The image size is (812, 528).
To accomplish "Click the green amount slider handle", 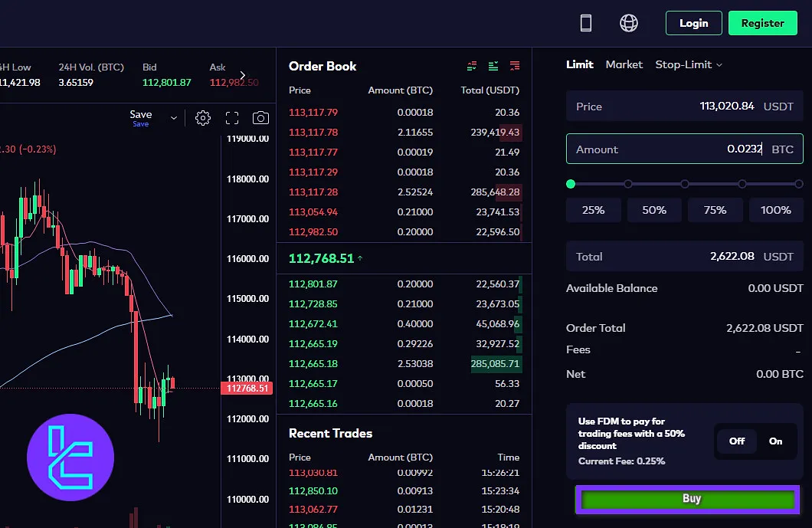I will click(x=571, y=184).
